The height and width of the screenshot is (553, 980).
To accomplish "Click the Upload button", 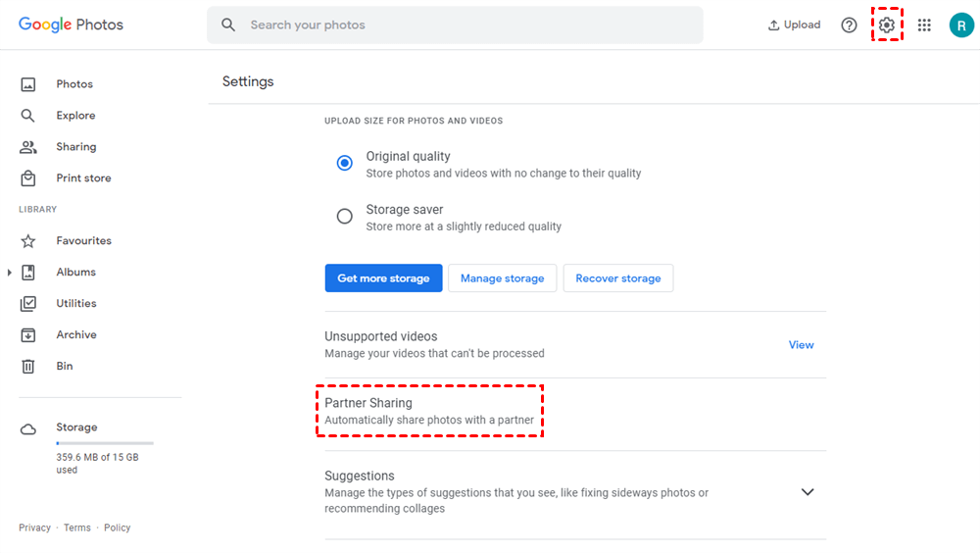I will click(x=795, y=25).
